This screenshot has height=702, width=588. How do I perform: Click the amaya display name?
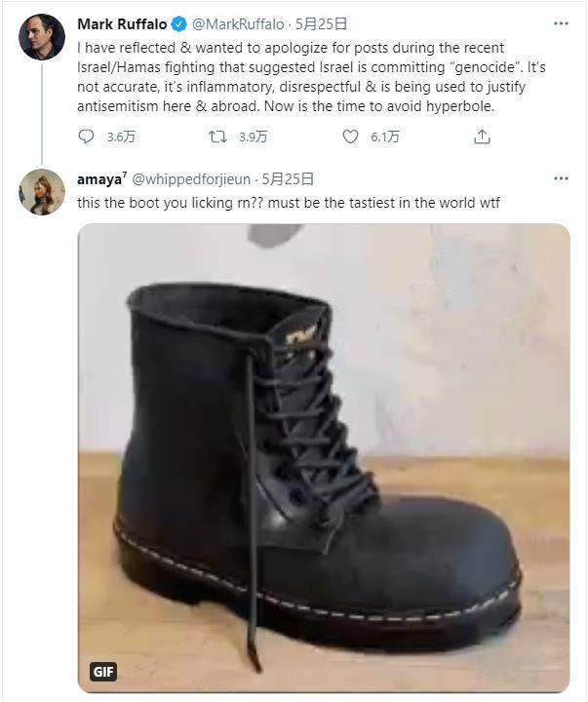pyautogui.click(x=99, y=179)
